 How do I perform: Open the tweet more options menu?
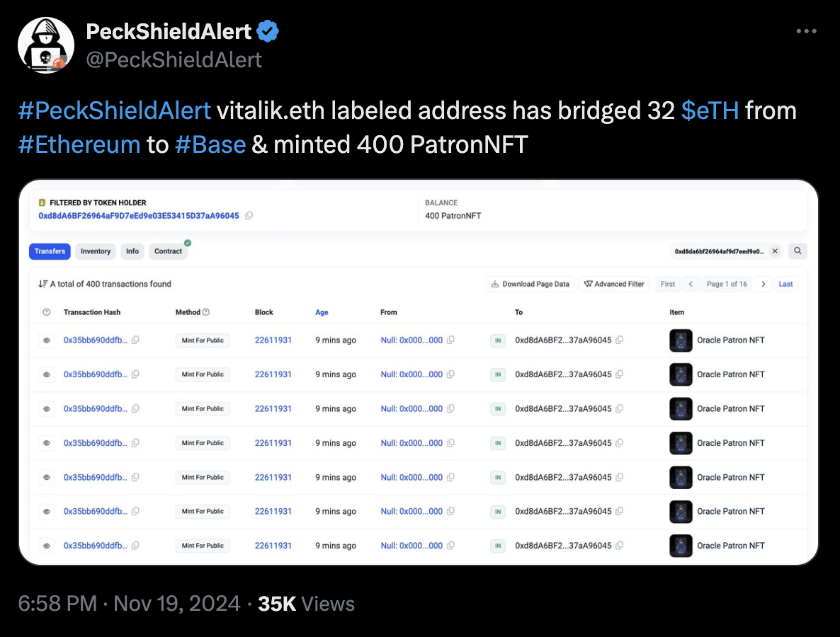[806, 31]
